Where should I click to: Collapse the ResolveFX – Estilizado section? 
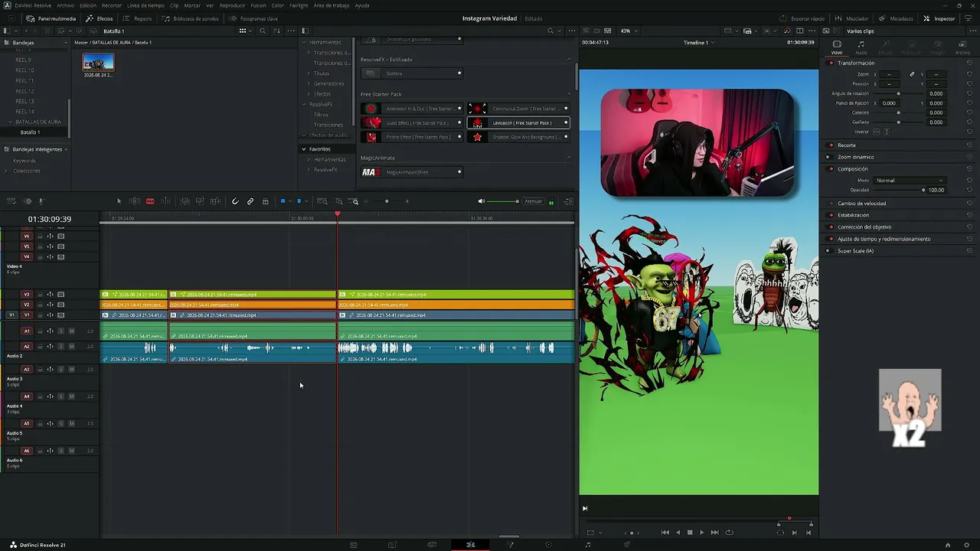click(x=568, y=59)
